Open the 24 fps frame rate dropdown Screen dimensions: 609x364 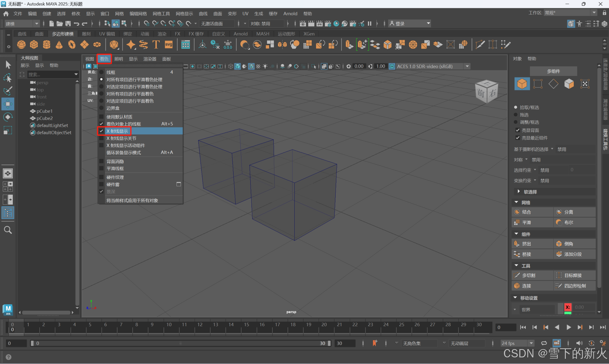click(517, 343)
